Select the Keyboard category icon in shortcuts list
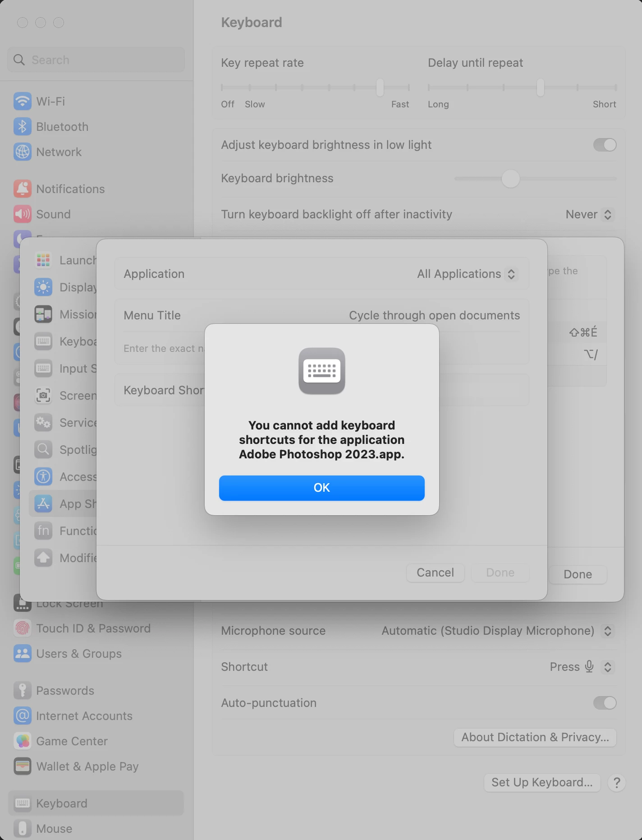The width and height of the screenshot is (642, 840). tap(43, 342)
